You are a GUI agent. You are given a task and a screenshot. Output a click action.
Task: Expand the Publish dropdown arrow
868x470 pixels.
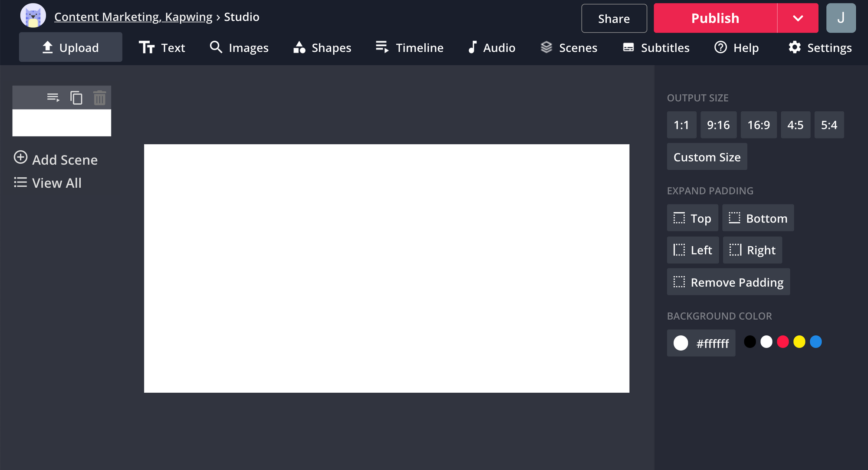tap(798, 18)
